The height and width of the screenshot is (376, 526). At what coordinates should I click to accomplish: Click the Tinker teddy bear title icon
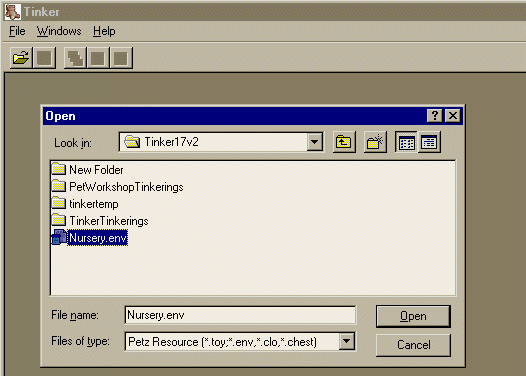point(13,12)
